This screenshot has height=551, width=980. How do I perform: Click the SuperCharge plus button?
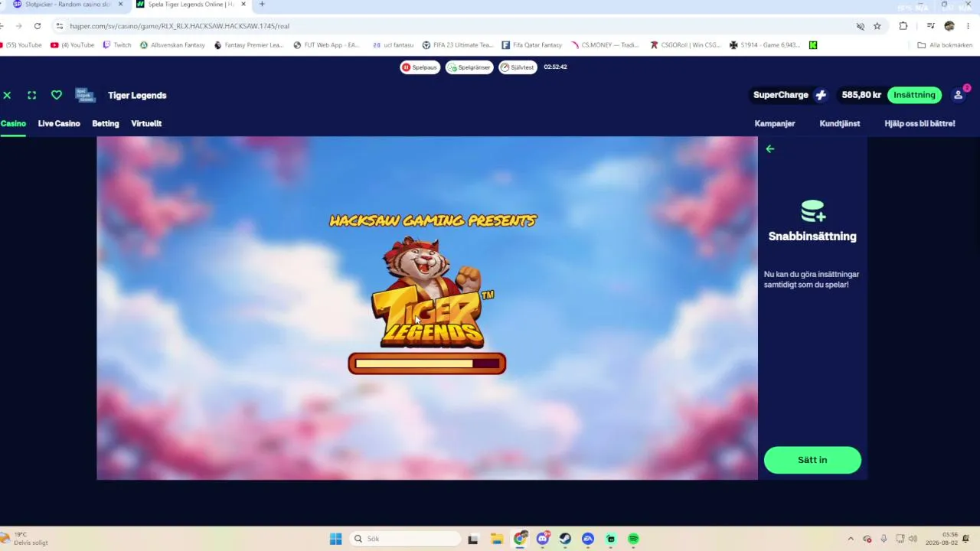click(x=821, y=95)
